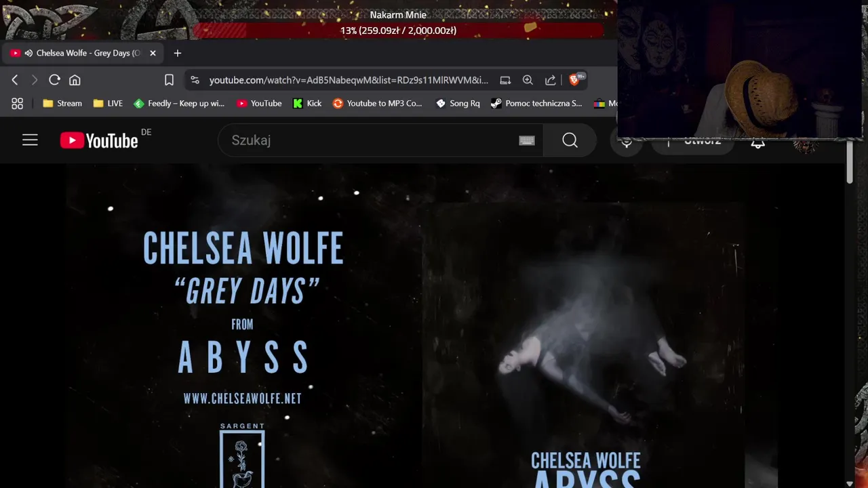Screen dimensions: 868x488
Task: Bookmark this page with the bookmark icon
Action: point(169,80)
